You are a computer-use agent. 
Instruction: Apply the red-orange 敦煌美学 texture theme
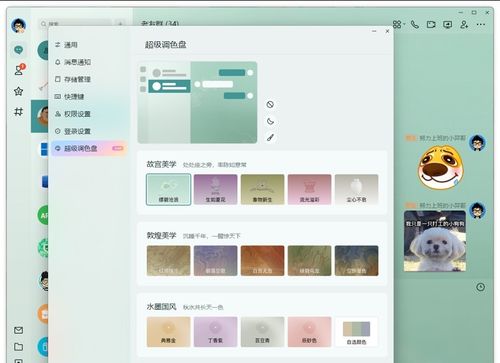pos(263,261)
